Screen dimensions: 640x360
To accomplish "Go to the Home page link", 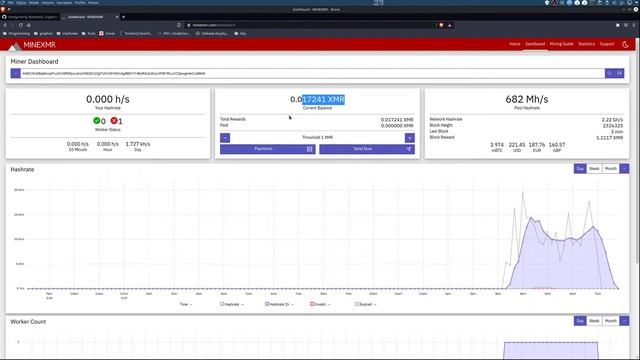I will pyautogui.click(x=515, y=44).
